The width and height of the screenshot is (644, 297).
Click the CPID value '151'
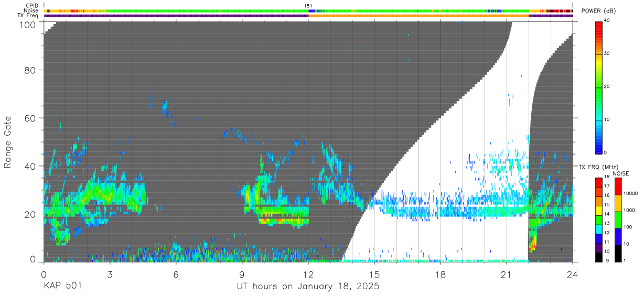pyautogui.click(x=308, y=6)
